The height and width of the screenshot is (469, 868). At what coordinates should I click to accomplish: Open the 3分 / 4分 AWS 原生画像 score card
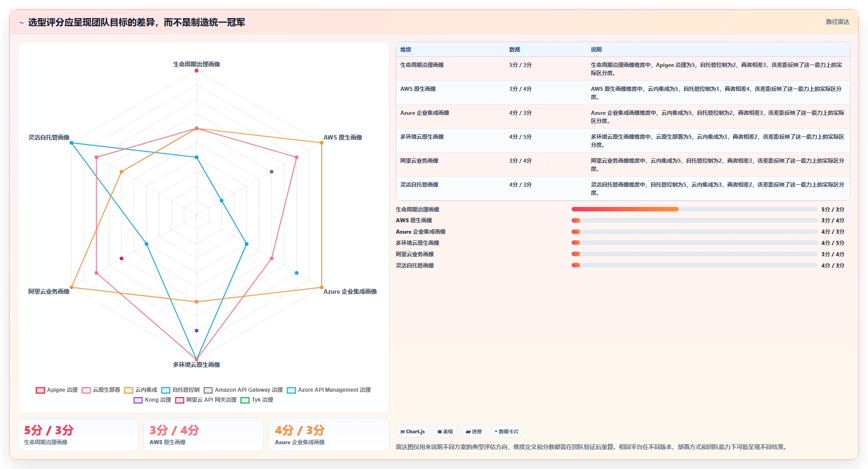click(x=203, y=435)
